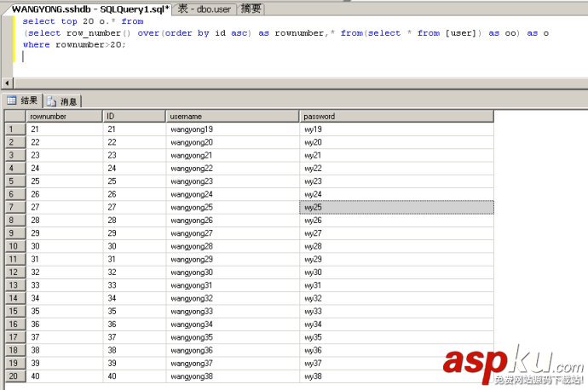Select row header 20

15,376
